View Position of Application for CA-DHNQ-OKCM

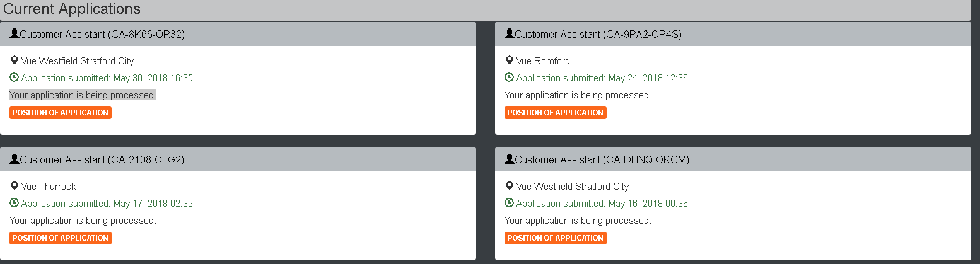pyautogui.click(x=556, y=238)
